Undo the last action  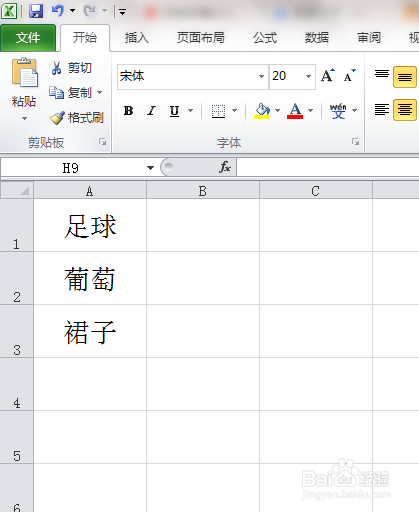(x=57, y=11)
